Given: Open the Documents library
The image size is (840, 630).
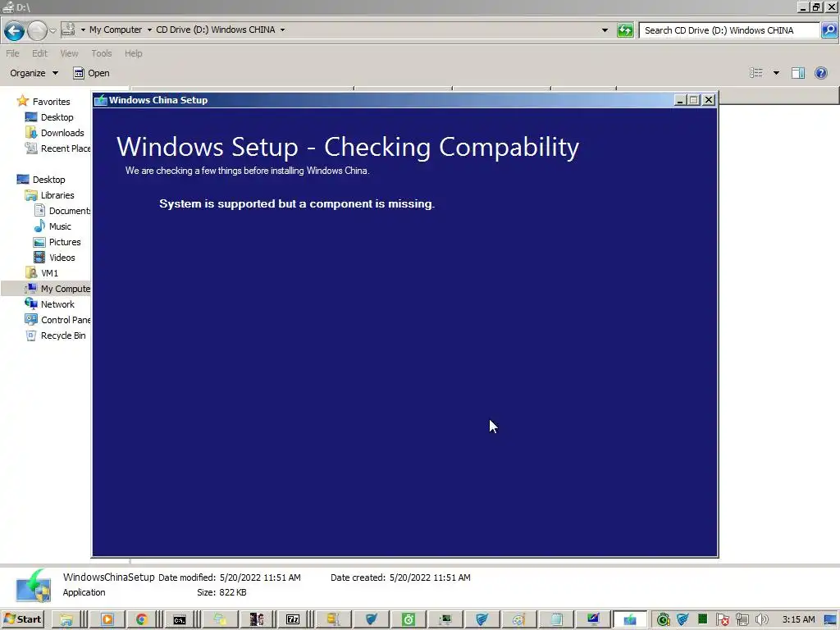Looking at the screenshot, I should (70, 211).
